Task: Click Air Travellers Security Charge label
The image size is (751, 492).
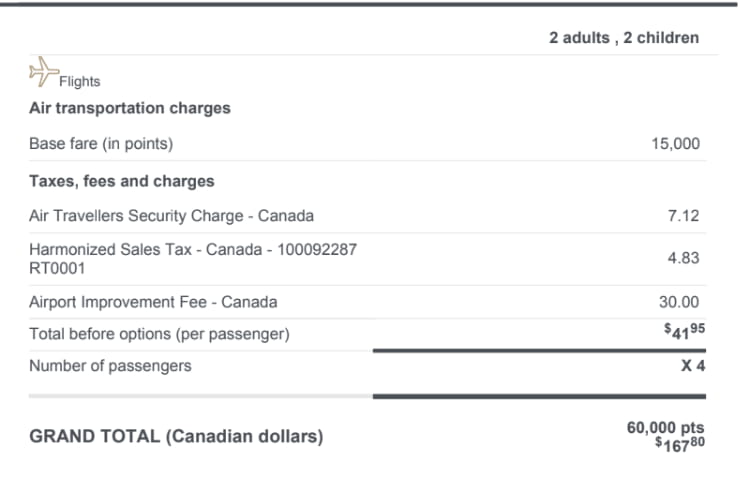Action: pyautogui.click(x=171, y=215)
